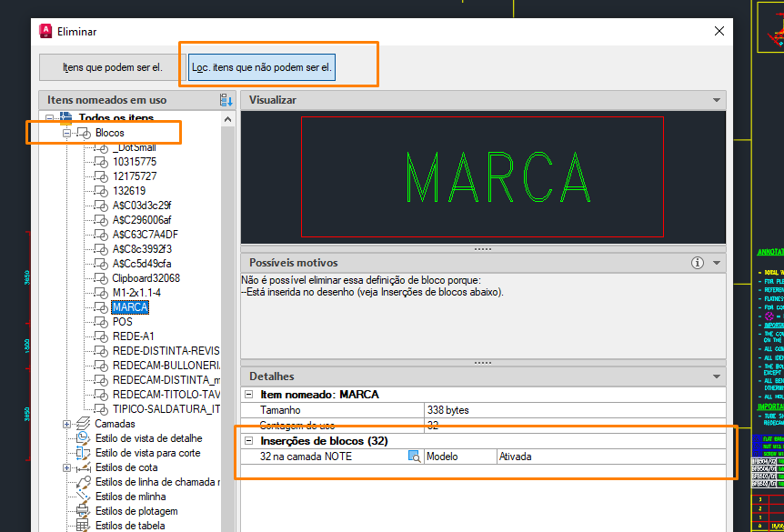
Task: Select the REDE-A1 block in the tree
Action: click(x=133, y=336)
